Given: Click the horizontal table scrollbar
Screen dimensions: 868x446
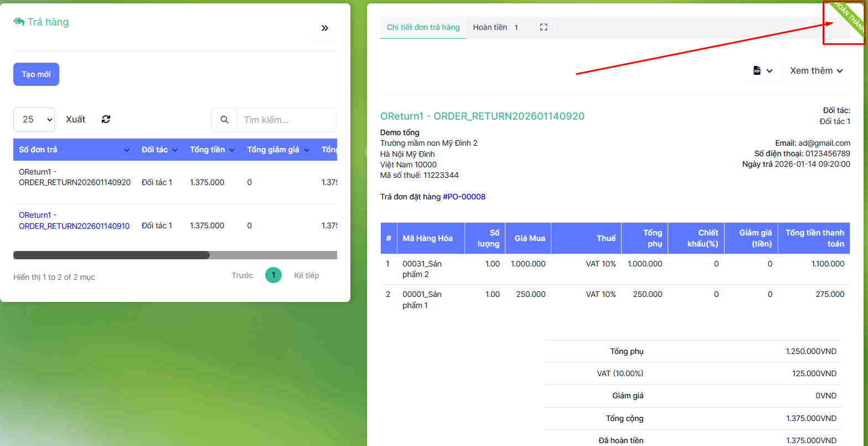Looking at the screenshot, I should click(111, 255).
